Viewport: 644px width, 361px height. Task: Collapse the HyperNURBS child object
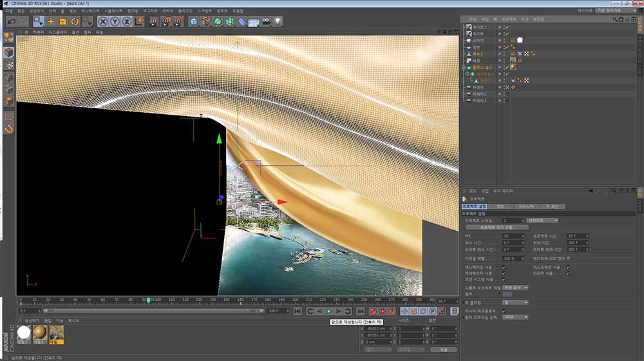[468, 74]
